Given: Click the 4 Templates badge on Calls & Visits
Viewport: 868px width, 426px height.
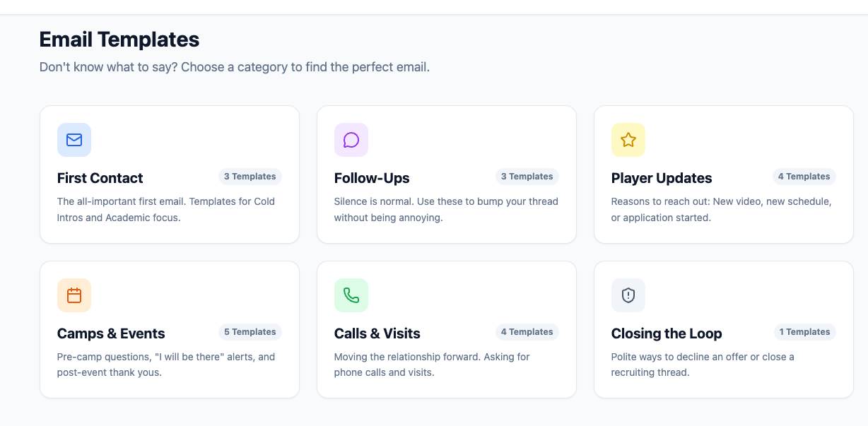Looking at the screenshot, I should (527, 332).
